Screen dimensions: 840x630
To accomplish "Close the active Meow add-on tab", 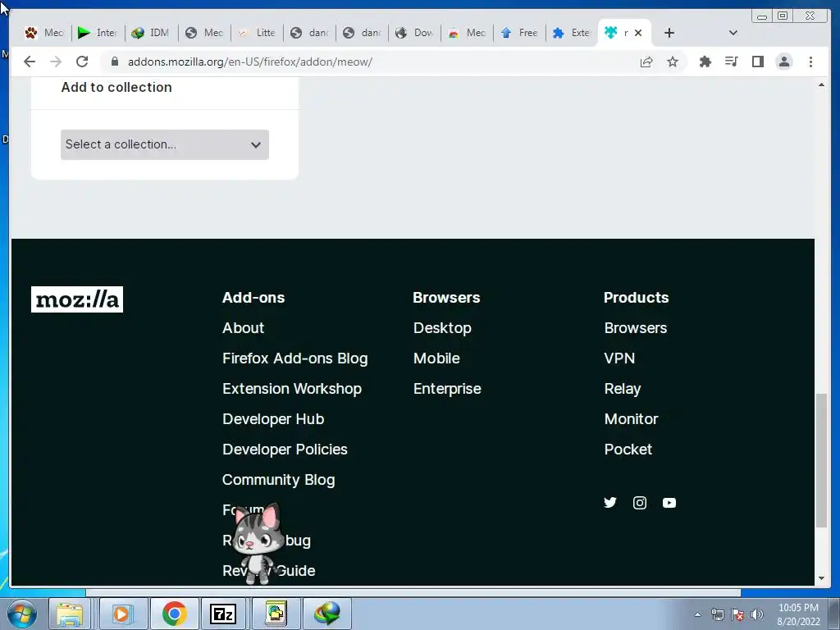I will point(638,33).
